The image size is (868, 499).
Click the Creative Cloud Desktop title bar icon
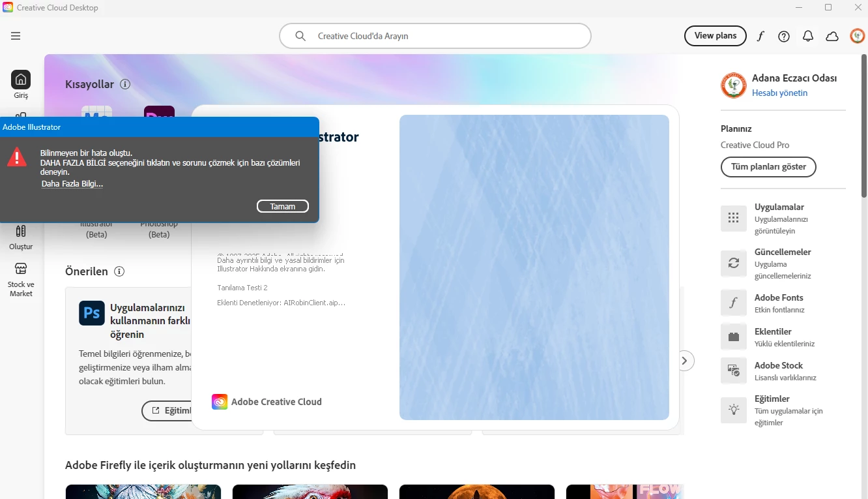[x=8, y=8]
